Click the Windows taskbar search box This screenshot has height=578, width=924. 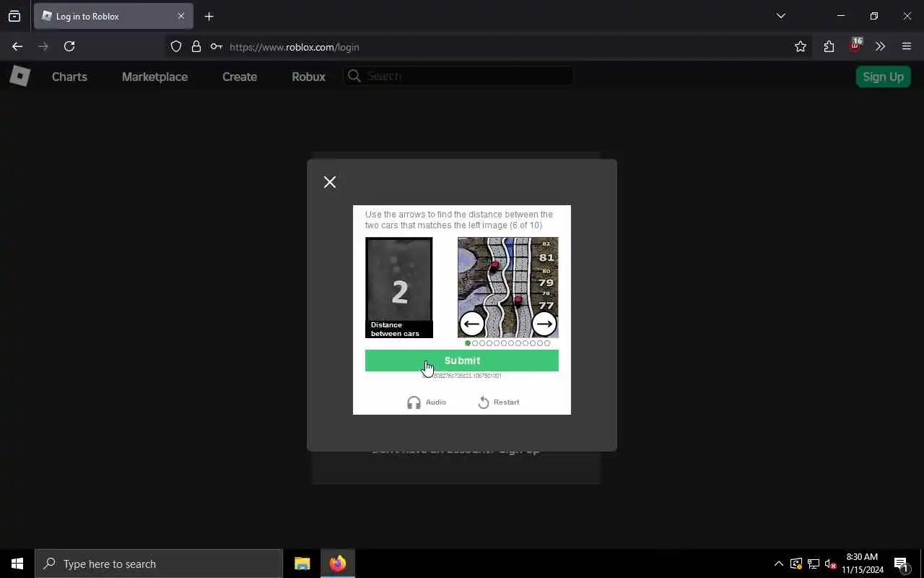159,564
